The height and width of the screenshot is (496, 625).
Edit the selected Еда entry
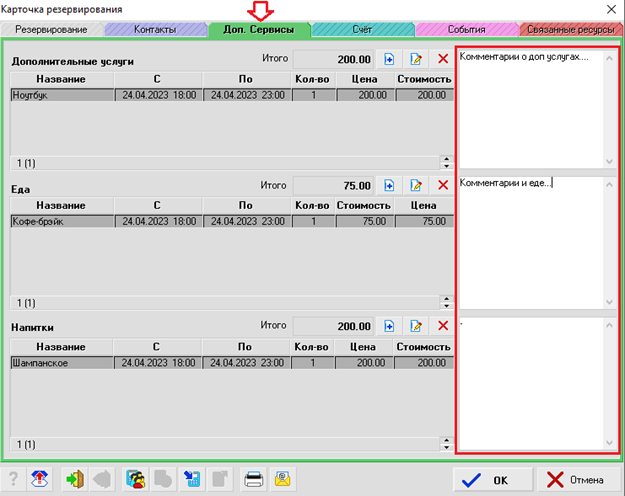pyautogui.click(x=416, y=185)
